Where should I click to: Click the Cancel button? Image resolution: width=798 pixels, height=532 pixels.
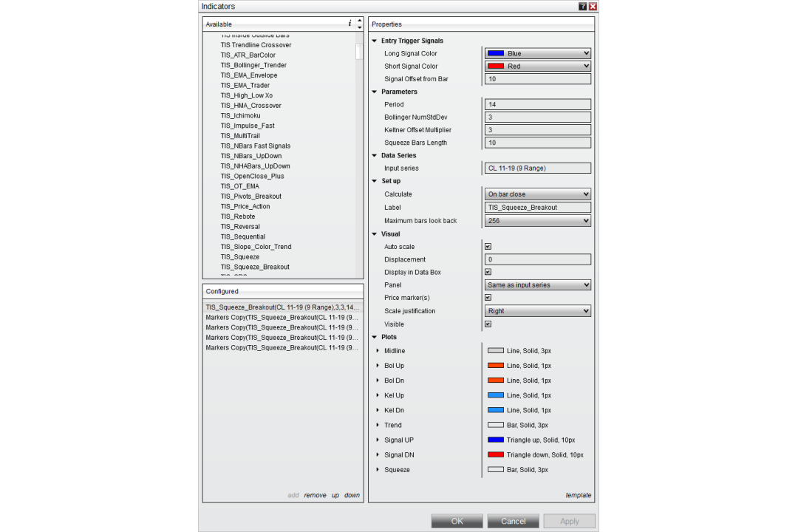pyautogui.click(x=513, y=521)
